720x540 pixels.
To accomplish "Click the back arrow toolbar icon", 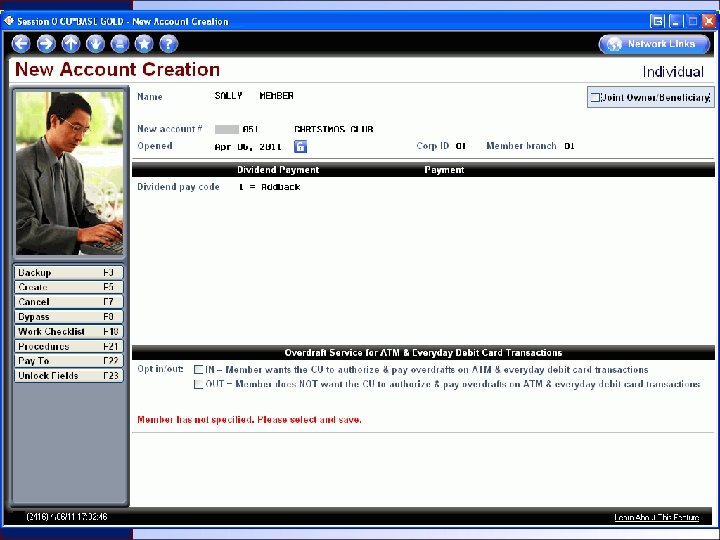I will click(x=21, y=44).
